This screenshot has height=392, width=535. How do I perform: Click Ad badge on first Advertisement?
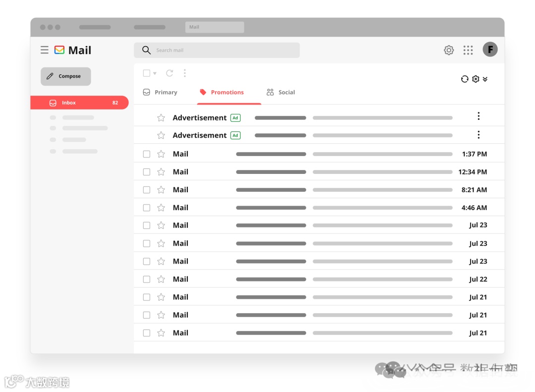[x=235, y=118]
